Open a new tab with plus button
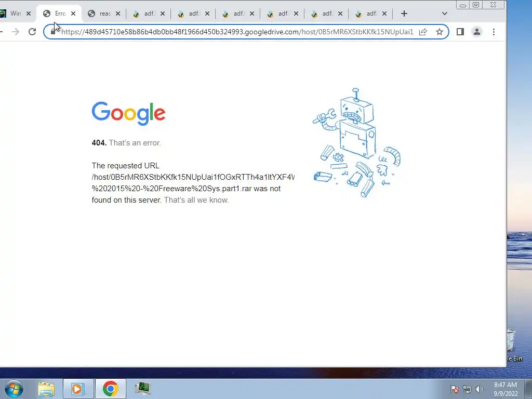Viewport: 532px width, 399px height. 404,14
